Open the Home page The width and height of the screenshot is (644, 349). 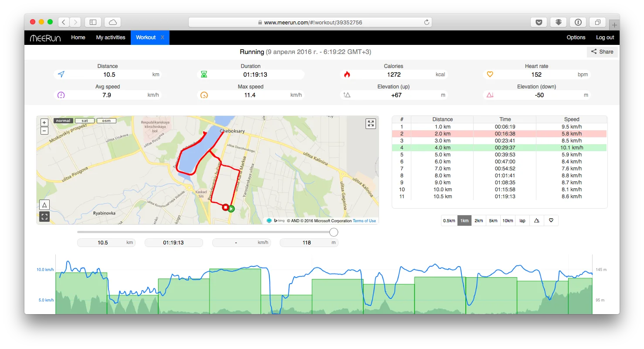[78, 37]
